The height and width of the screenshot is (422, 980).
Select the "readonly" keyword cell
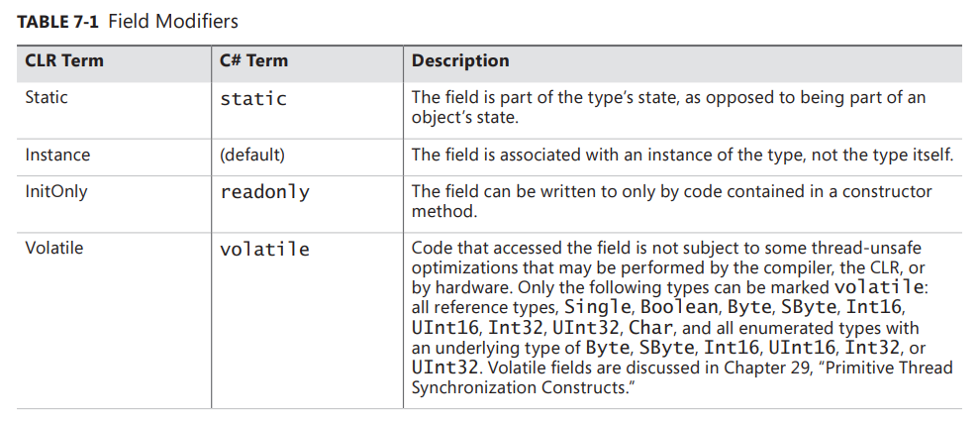coord(264,192)
